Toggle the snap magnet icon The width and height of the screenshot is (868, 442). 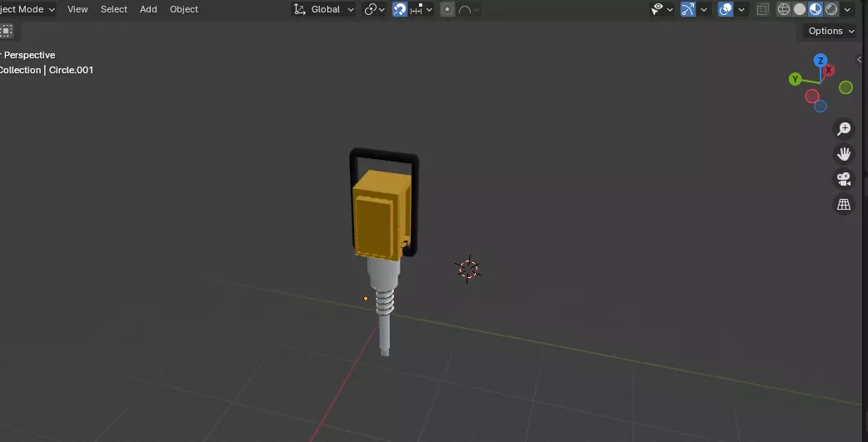tap(400, 9)
